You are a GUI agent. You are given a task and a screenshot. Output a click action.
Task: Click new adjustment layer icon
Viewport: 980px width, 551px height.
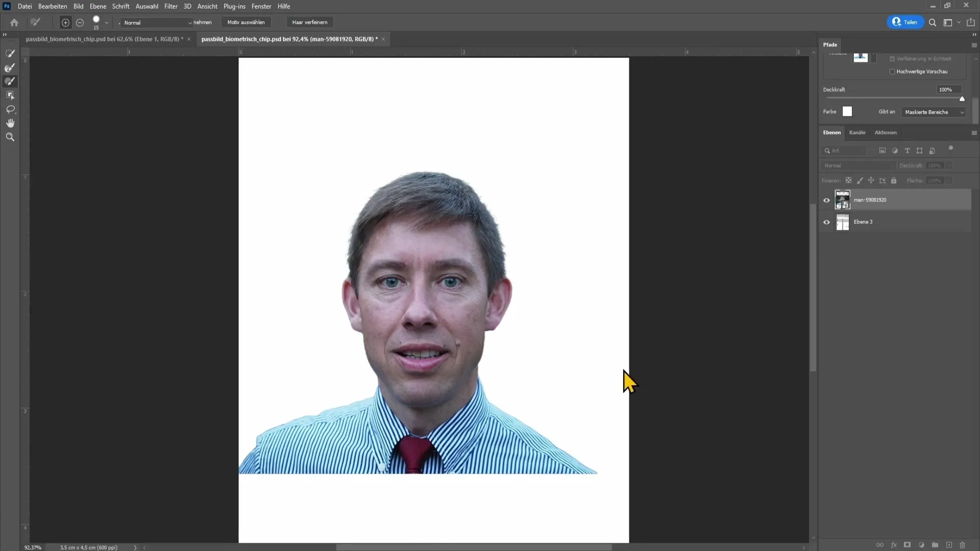tap(921, 545)
